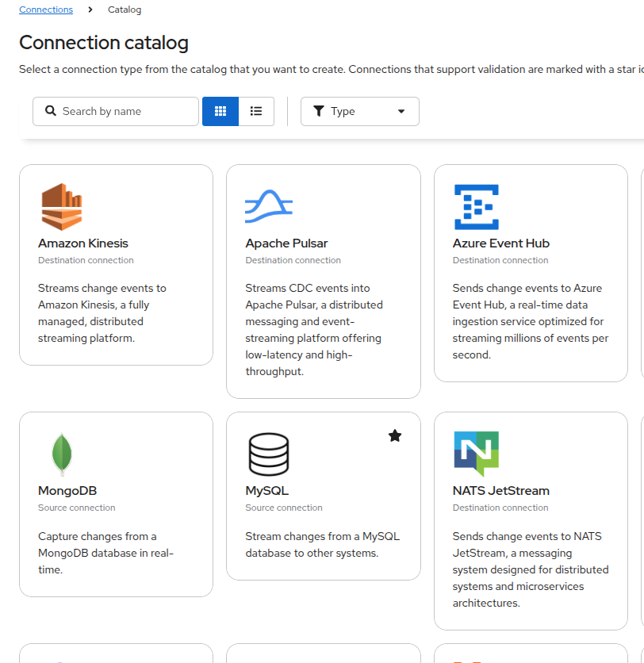
Task: Click the filter funnel icon
Action: click(319, 111)
